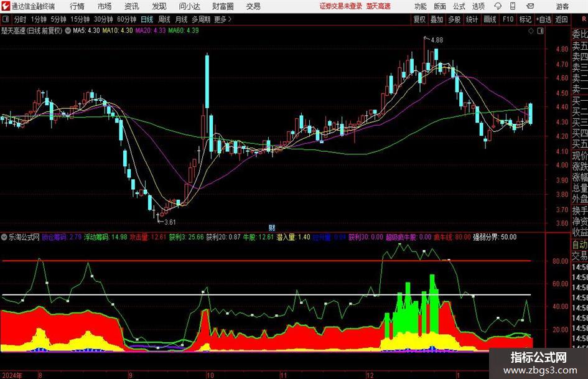Switch to the 5分钟 period
The width and height of the screenshot is (588, 379).
click(58, 19)
